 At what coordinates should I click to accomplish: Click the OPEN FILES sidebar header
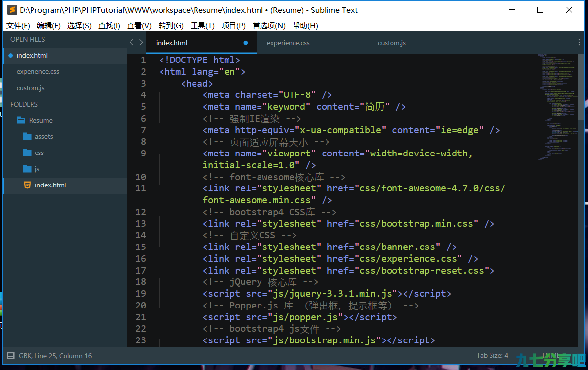[x=28, y=40]
